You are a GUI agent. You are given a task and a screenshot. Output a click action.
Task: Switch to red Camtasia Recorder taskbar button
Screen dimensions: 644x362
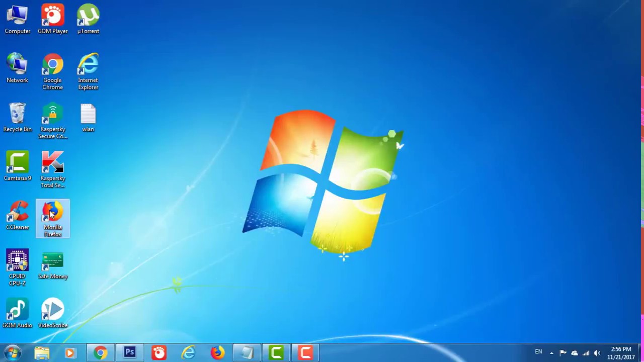[x=305, y=353]
